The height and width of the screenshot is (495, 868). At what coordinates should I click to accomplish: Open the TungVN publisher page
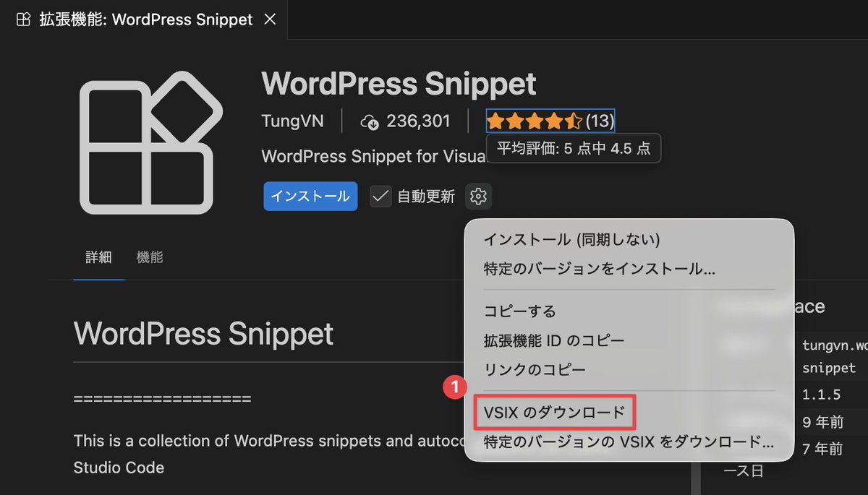(x=293, y=121)
